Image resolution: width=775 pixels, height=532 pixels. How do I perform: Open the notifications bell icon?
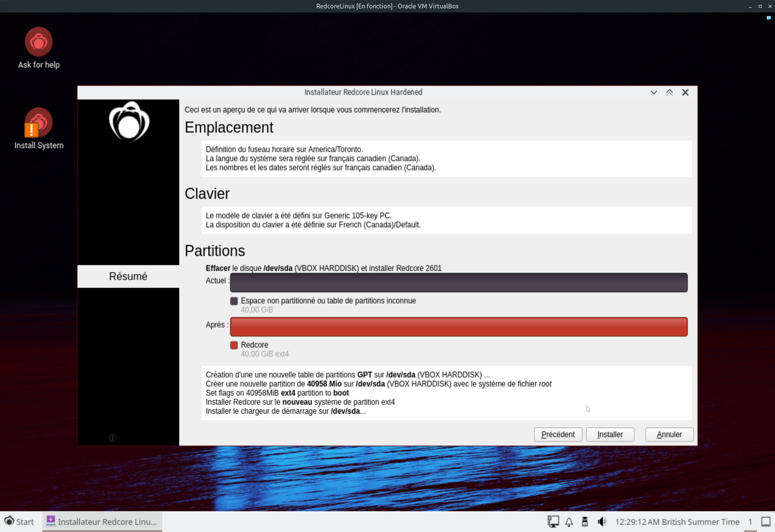[x=569, y=522]
